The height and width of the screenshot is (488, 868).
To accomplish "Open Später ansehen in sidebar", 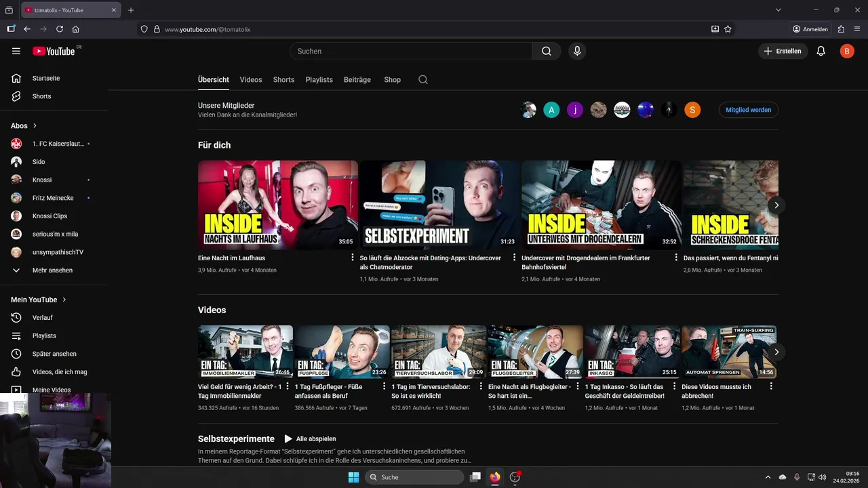I will (54, 354).
